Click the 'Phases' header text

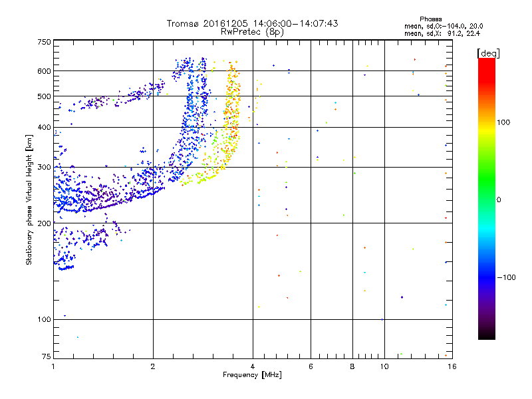coord(430,19)
